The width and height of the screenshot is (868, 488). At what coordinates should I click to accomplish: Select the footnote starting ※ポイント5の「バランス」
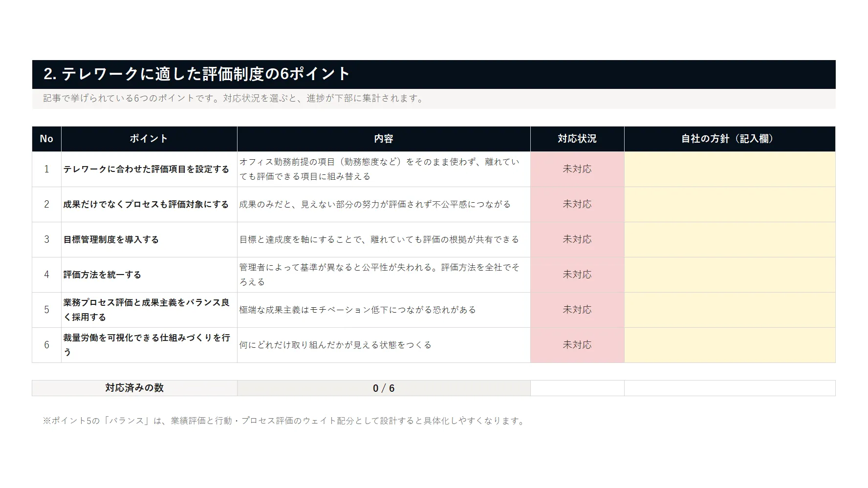click(284, 421)
